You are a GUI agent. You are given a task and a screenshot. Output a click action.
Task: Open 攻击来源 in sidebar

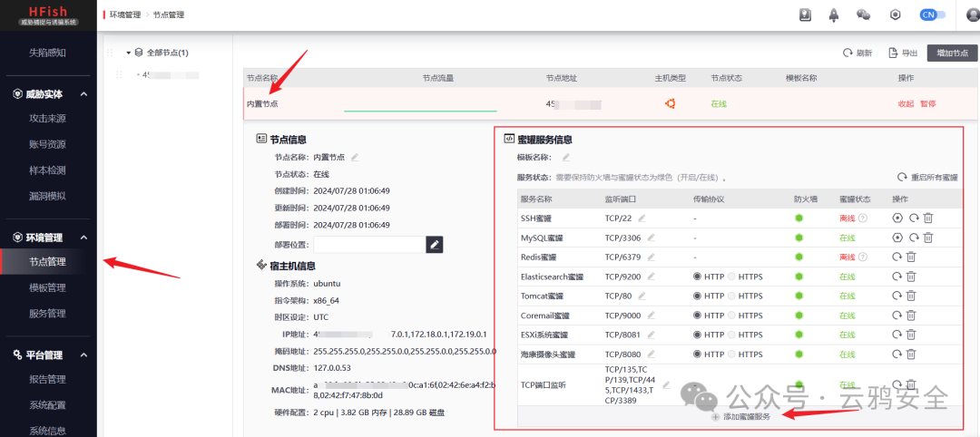[47, 119]
